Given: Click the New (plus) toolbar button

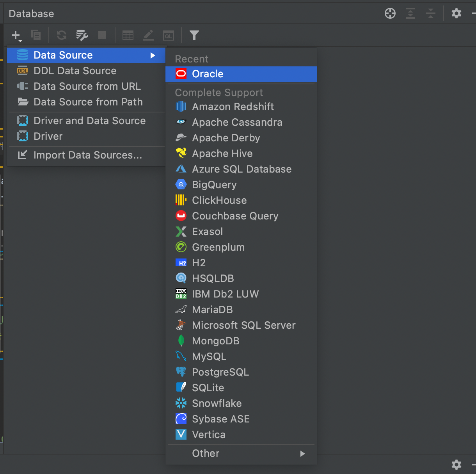Looking at the screenshot, I should pyautogui.click(x=17, y=36).
